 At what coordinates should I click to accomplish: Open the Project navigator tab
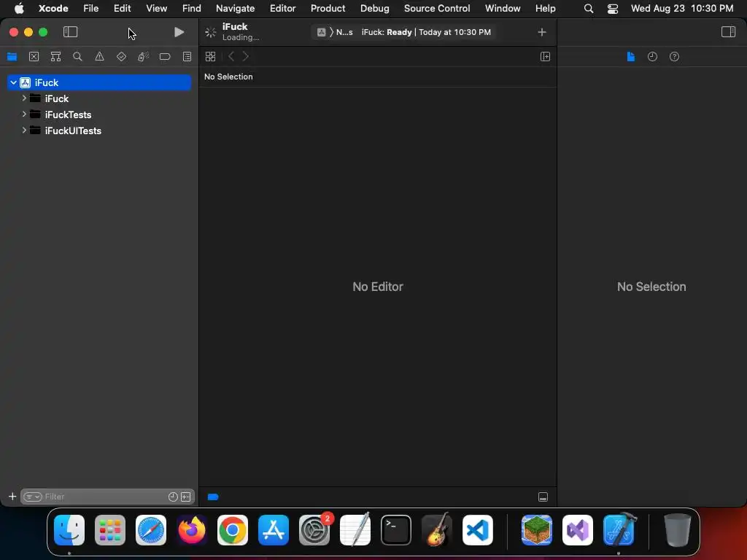12,57
